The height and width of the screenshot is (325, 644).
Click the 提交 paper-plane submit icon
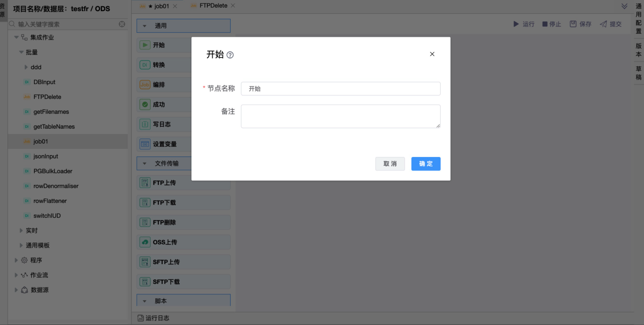click(603, 24)
